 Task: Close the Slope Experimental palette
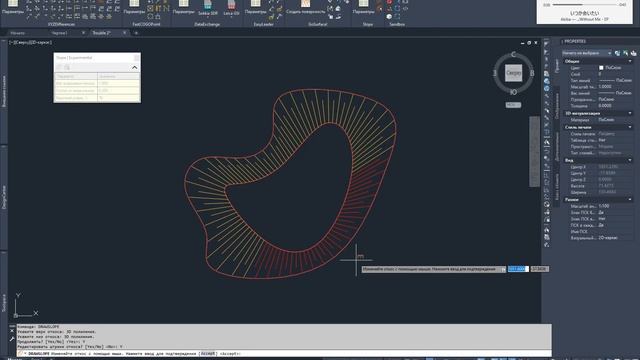coord(137,58)
